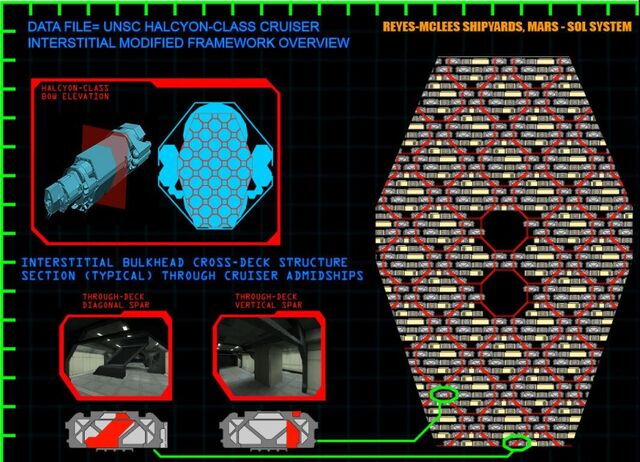Select the 3D Halcyon cruiser model image
The height and width of the screenshot is (462, 640).
[97, 169]
